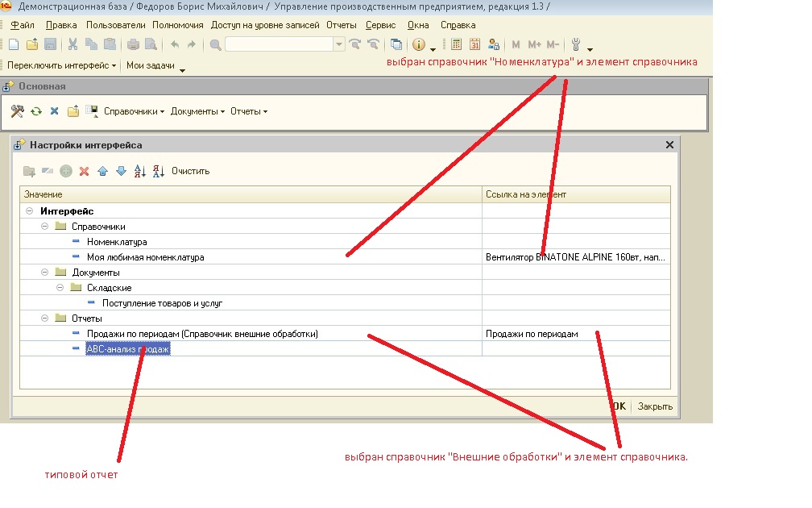Click the Закрыть button
Viewport: 812px width, 508px height.
coord(655,406)
